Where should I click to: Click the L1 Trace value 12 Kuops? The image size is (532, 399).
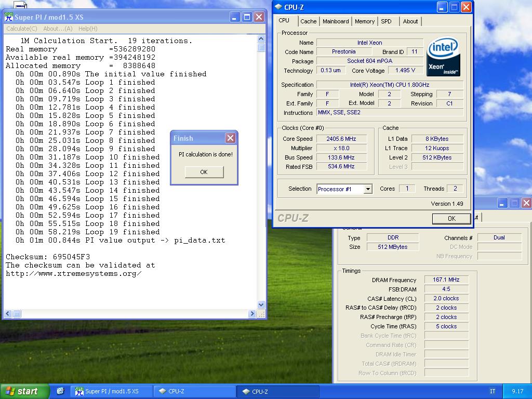click(437, 148)
